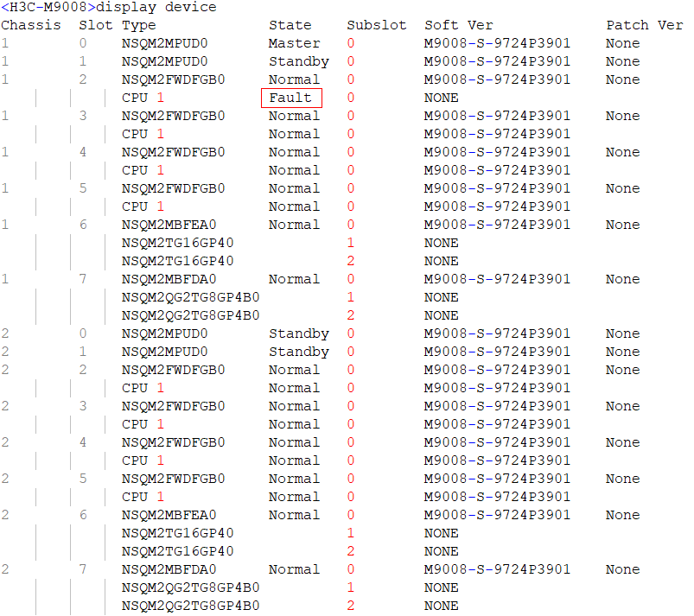Click 'Standby' in chassis 1 slot 1 row
Screen dimensions: 694x616
[x=299, y=61]
